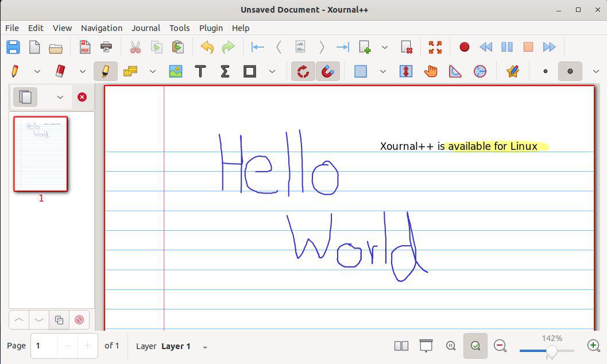Select the vertical space tool
The width and height of the screenshot is (607, 364).
pyautogui.click(x=405, y=71)
